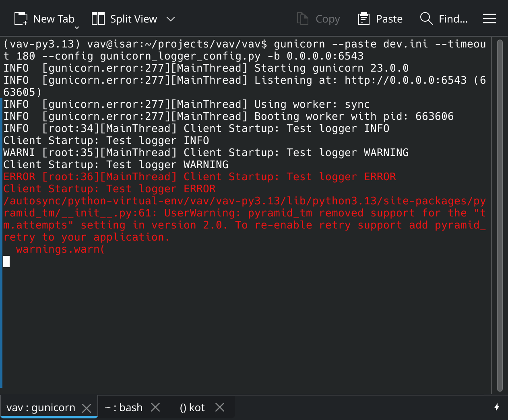Viewport: 508px width, 420px height.
Task: Open the New Tab profile dropdown arrow
Action: click(77, 28)
